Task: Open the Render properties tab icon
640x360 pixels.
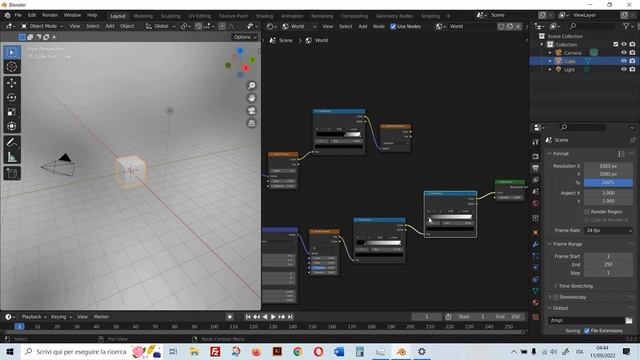Action: coord(536,156)
